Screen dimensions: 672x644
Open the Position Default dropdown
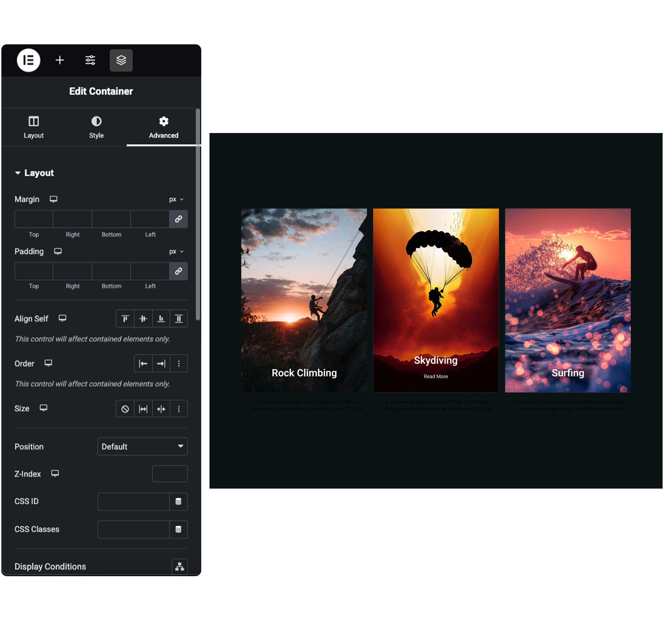tap(143, 447)
